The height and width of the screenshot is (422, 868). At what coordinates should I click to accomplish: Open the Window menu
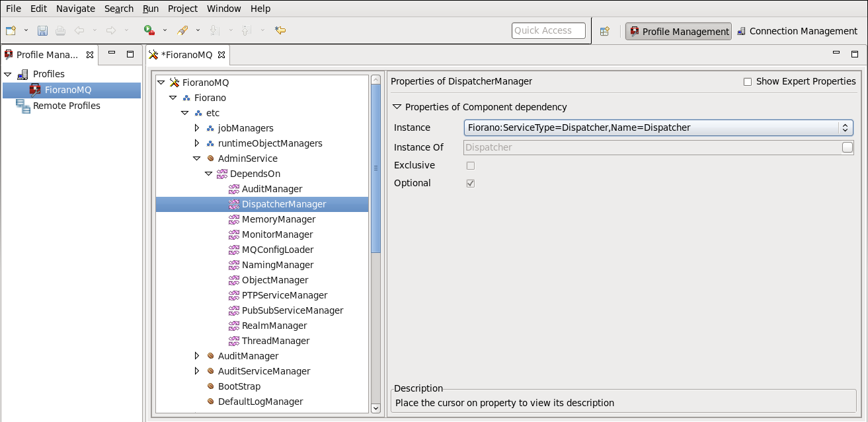coord(224,9)
